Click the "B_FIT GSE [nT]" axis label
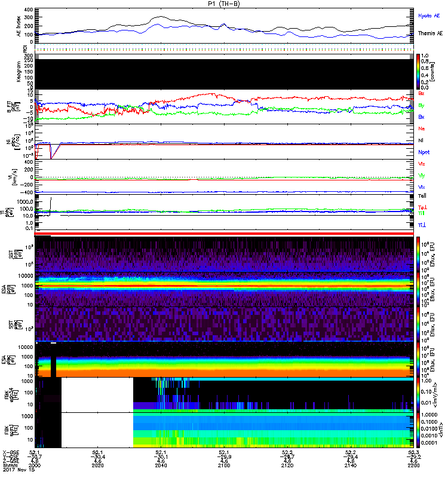The height and width of the screenshot is (478, 448). click(13, 108)
